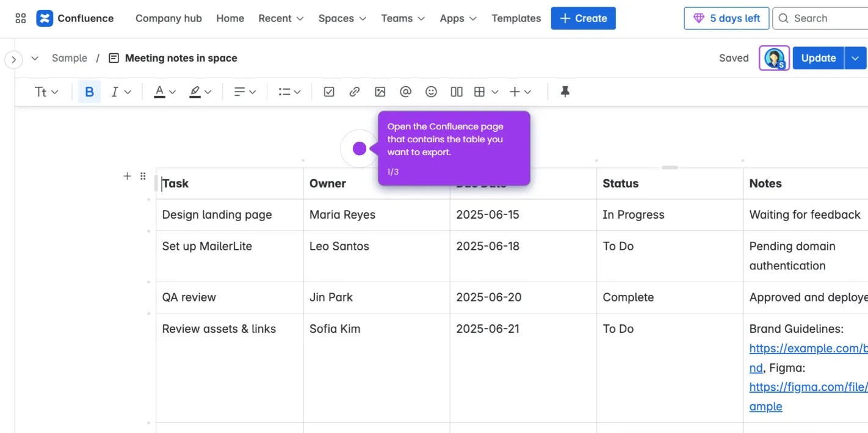Go to Home
868x433 pixels.
pos(230,18)
